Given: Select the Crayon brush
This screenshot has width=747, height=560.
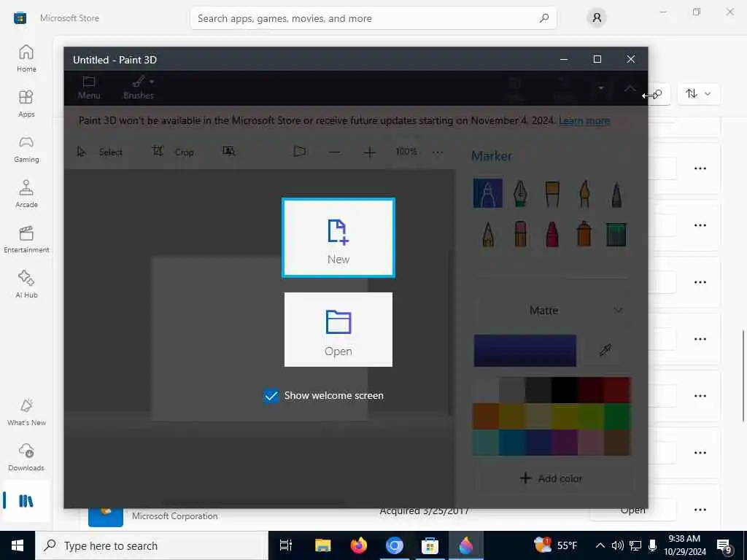Looking at the screenshot, I should tap(552, 234).
